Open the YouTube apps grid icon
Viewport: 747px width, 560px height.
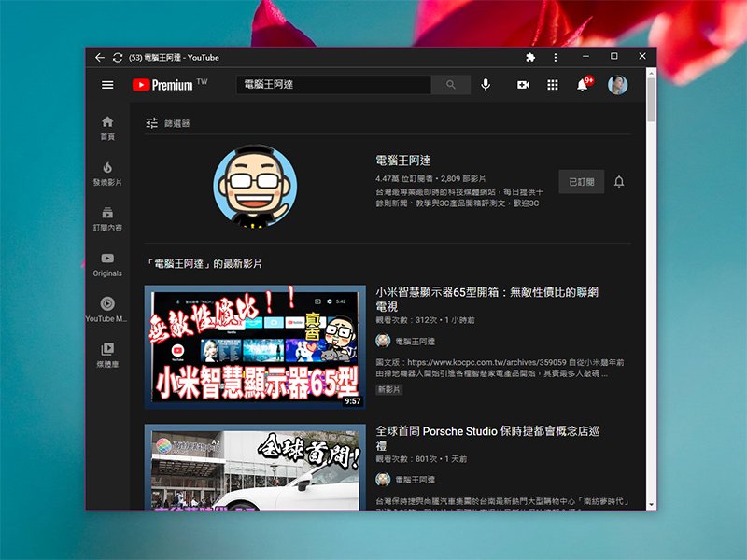tap(553, 85)
